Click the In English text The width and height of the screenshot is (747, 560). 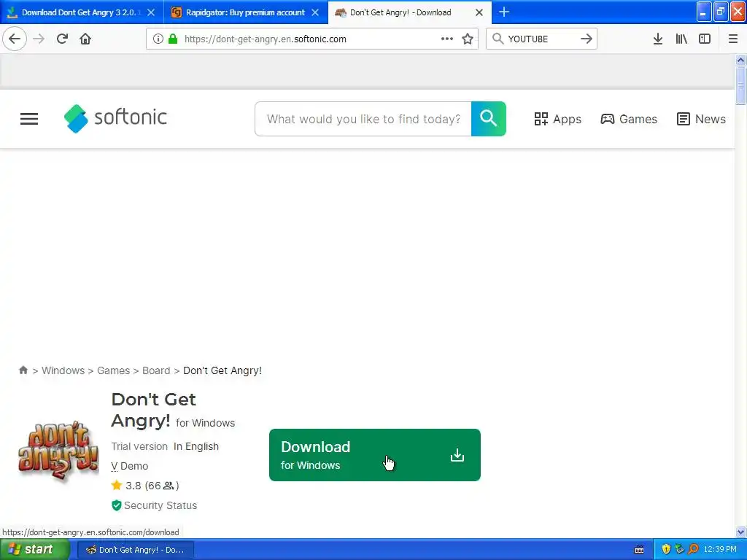(196, 446)
